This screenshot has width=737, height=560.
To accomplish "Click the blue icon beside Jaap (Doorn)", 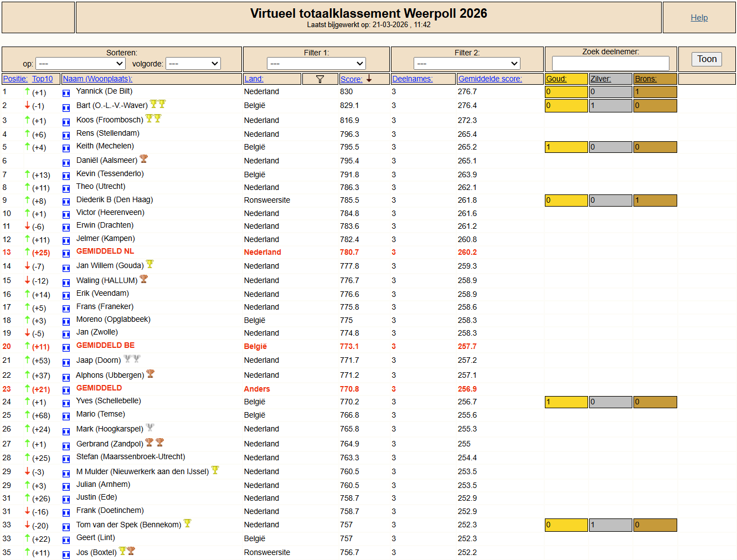I will [x=66, y=362].
